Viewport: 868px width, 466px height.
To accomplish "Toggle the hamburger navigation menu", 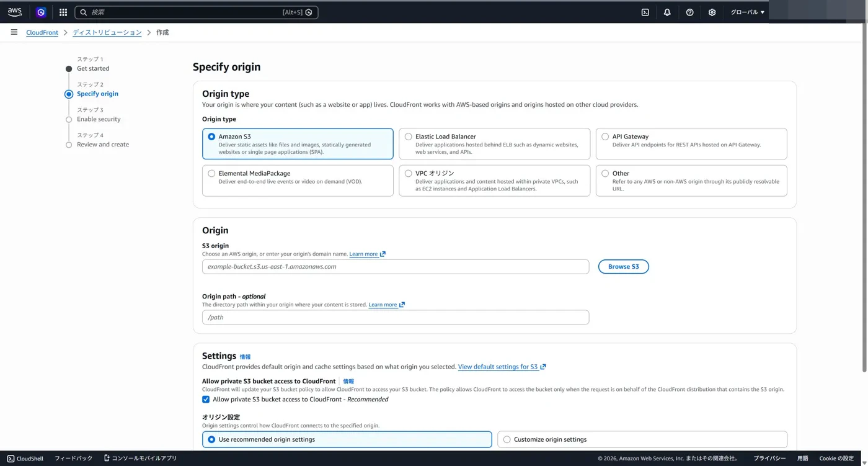I will pos(14,32).
